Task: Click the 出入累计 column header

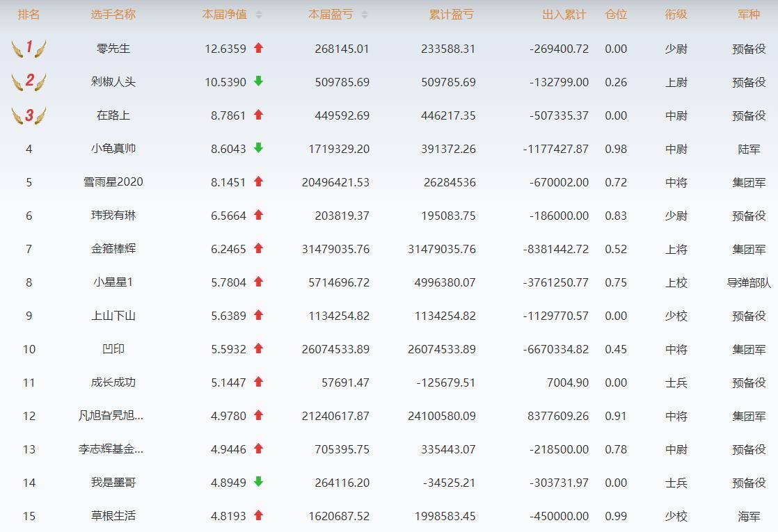Action: (564, 15)
